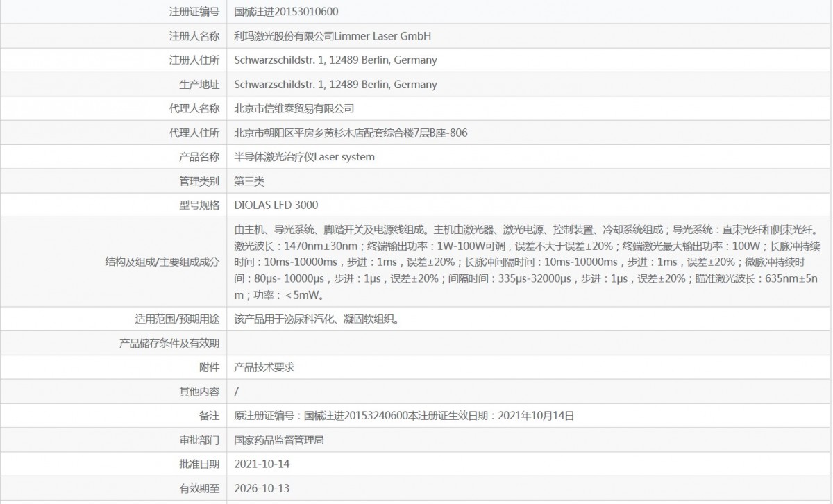833x504 pixels.
Task: Click the 生产地址 address value
Action: coord(336,84)
